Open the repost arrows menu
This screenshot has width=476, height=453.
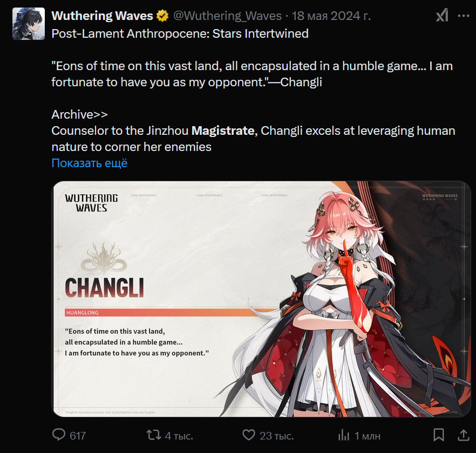coord(154,435)
